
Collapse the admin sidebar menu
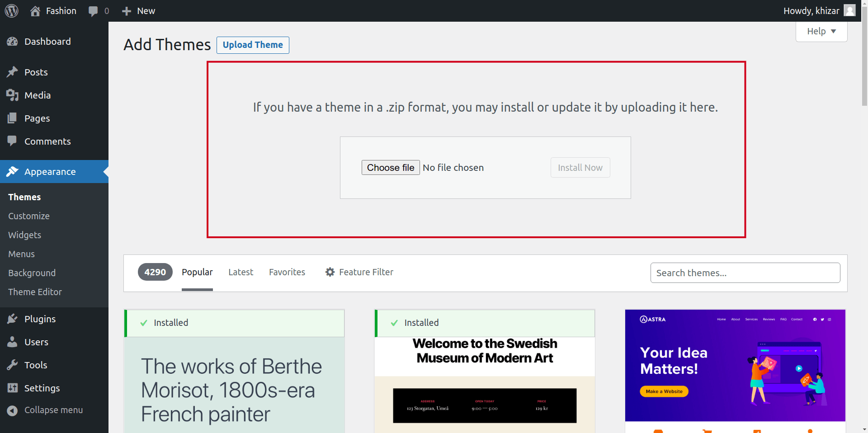(x=45, y=410)
